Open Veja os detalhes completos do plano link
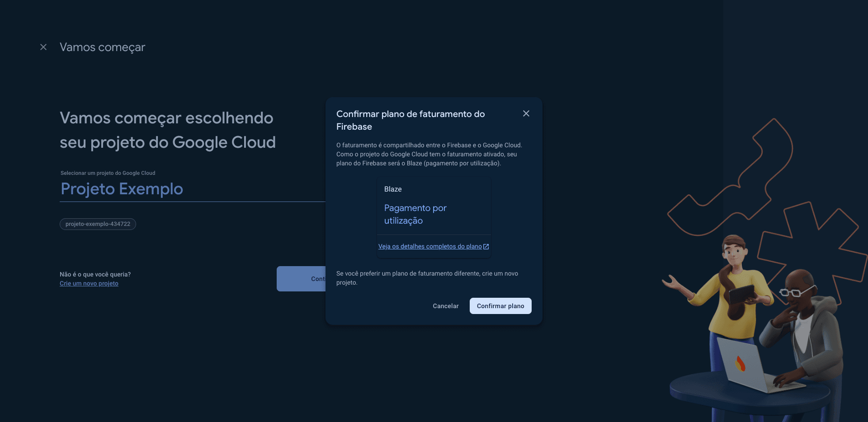This screenshot has width=868, height=422. pos(430,246)
